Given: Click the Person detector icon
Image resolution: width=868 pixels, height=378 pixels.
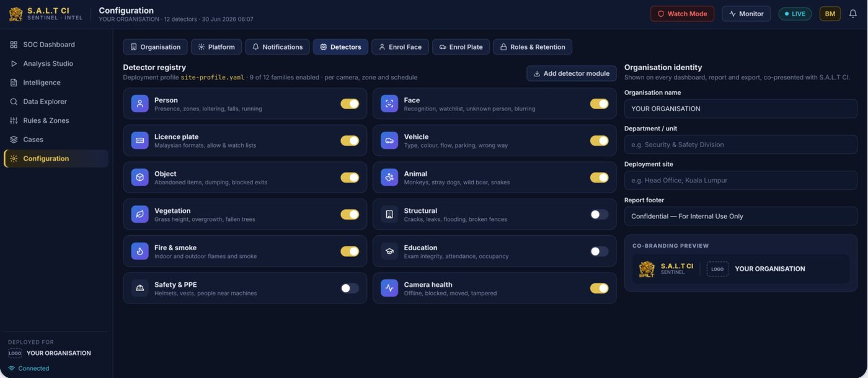Looking at the screenshot, I should coord(139,104).
